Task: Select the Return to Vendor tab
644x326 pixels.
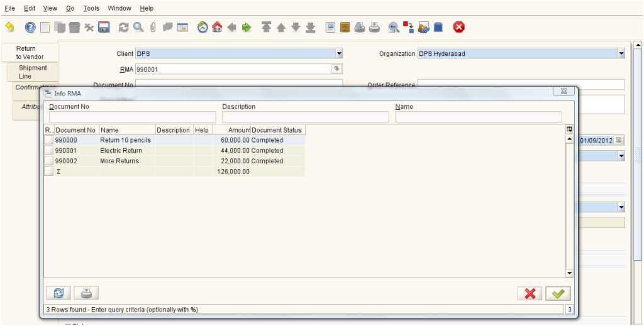Action: [x=30, y=53]
